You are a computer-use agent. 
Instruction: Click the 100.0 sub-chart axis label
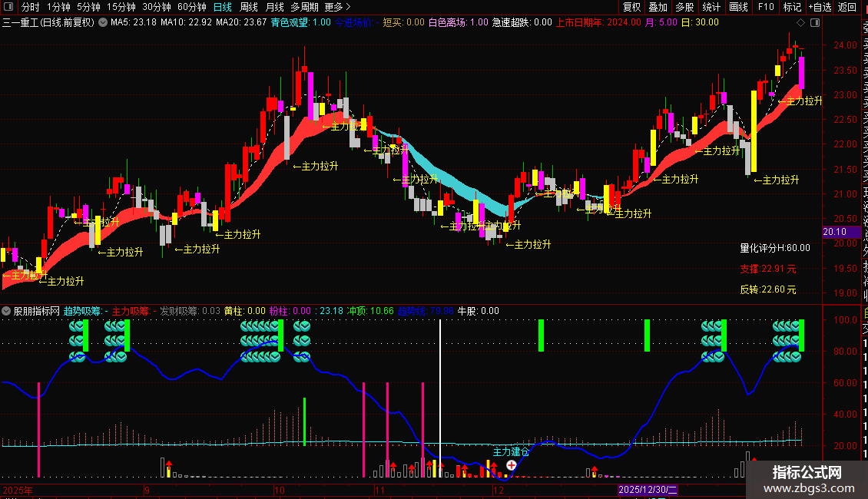tap(845, 320)
